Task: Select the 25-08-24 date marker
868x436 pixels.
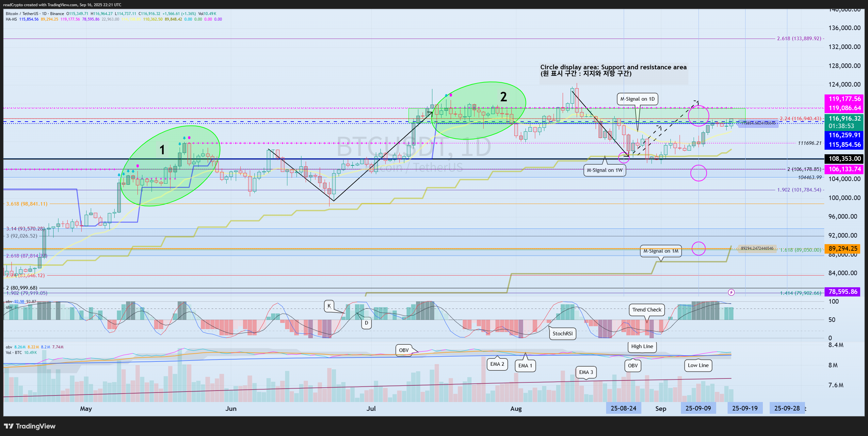Action: (x=623, y=408)
